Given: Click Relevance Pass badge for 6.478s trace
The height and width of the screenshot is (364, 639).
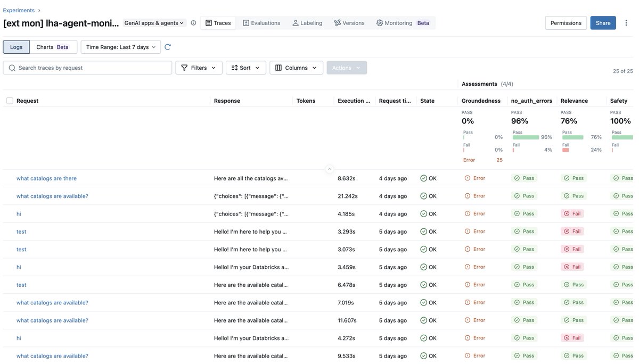Looking at the screenshot, I should [574, 285].
